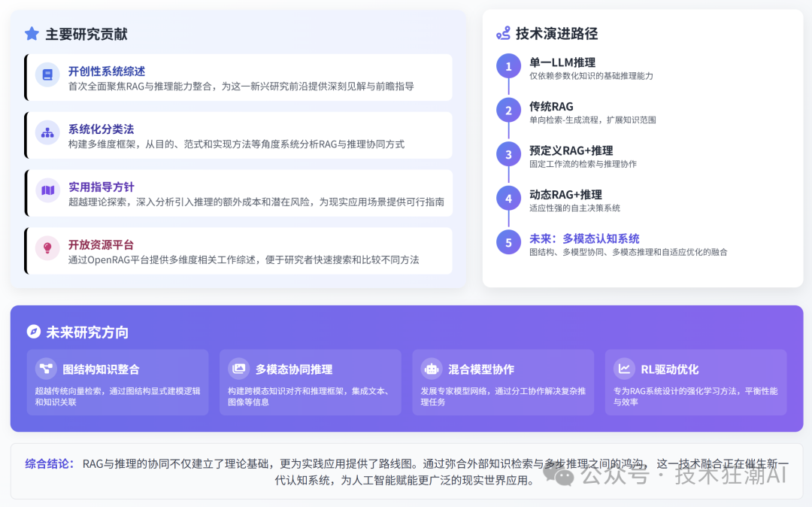Click the map icon for 实用指导方针
Viewport: 812px width, 507px height.
47,190
